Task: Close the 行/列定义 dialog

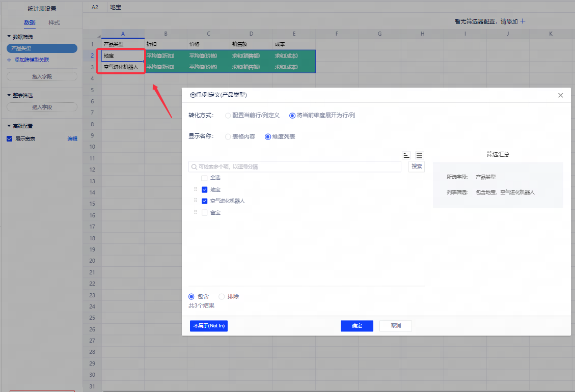Action: point(560,95)
